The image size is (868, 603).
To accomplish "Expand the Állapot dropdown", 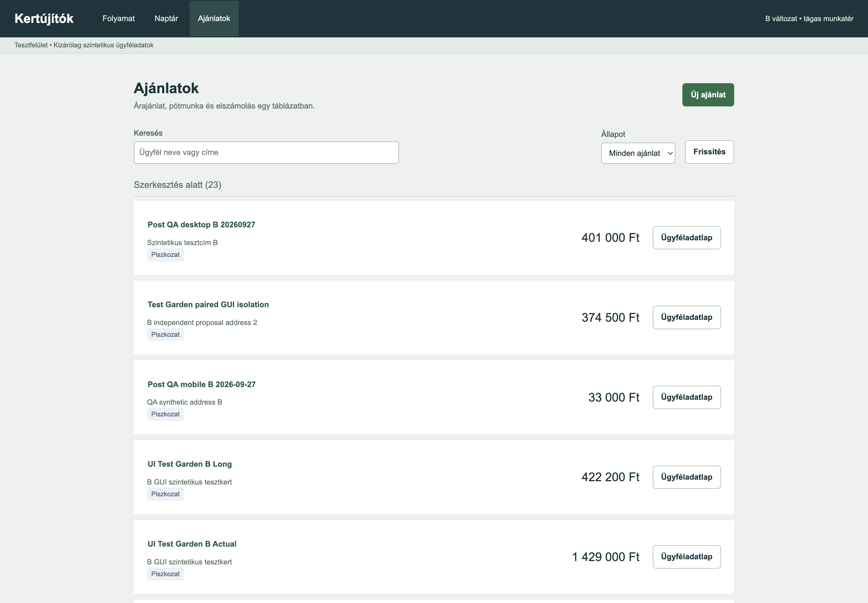I will pyautogui.click(x=638, y=153).
